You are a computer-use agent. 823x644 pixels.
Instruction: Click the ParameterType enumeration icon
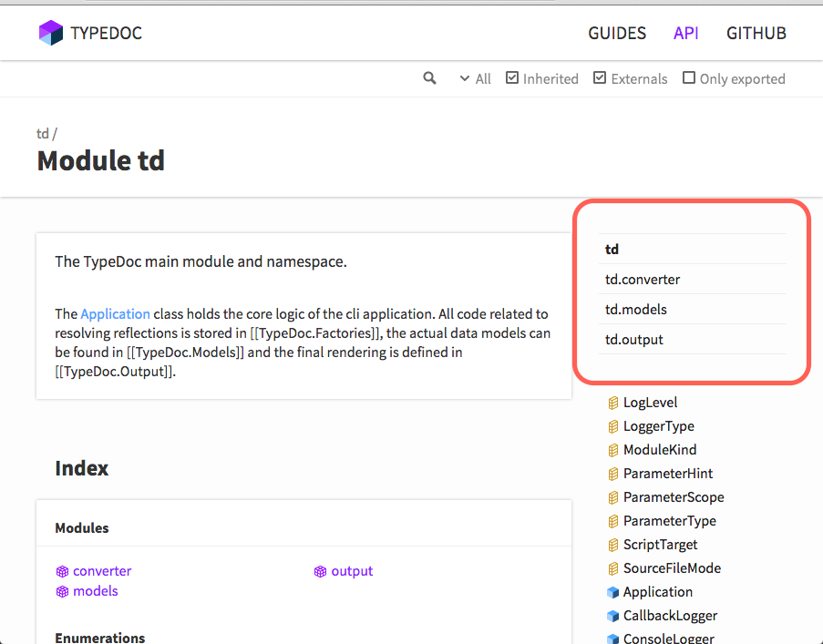(612, 521)
